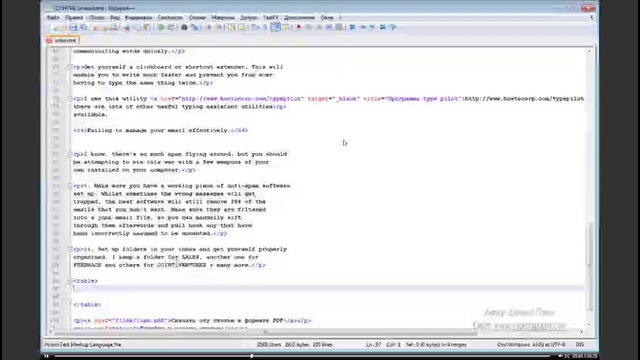
Task: Click the Stop Recording macro icon
Action: tap(309, 27)
